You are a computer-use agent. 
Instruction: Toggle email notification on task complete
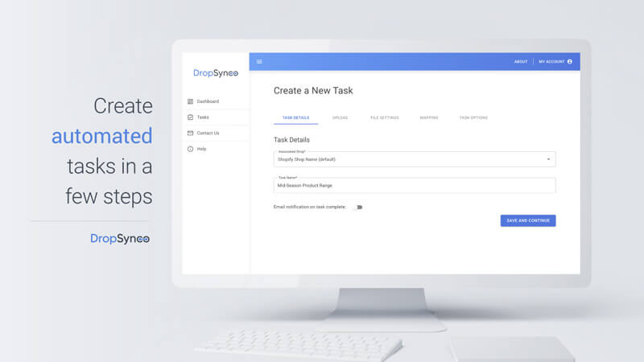[x=358, y=208]
